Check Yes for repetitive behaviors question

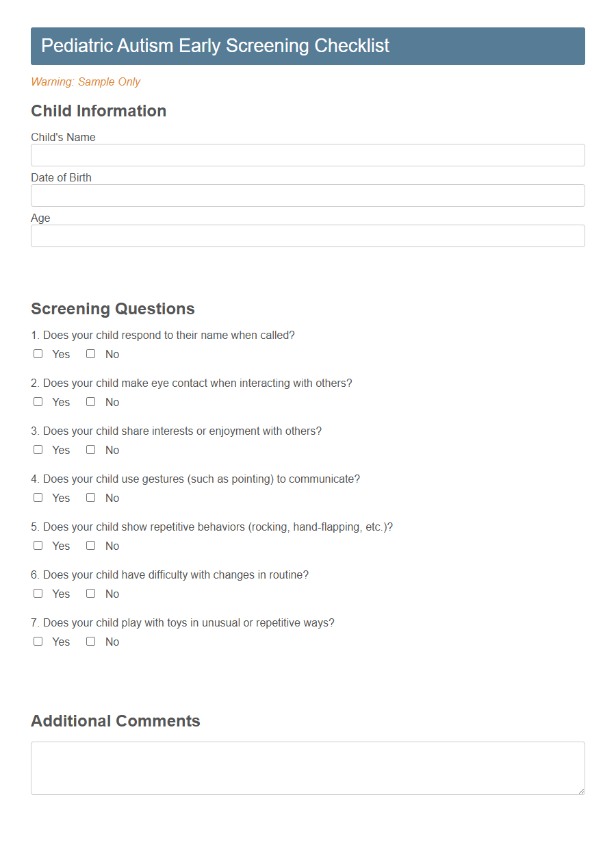38,545
